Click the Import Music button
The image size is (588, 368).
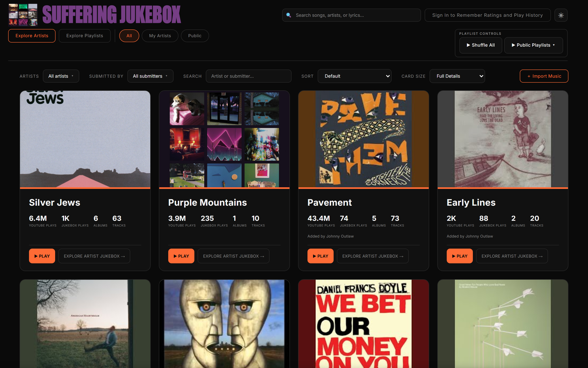pos(544,76)
